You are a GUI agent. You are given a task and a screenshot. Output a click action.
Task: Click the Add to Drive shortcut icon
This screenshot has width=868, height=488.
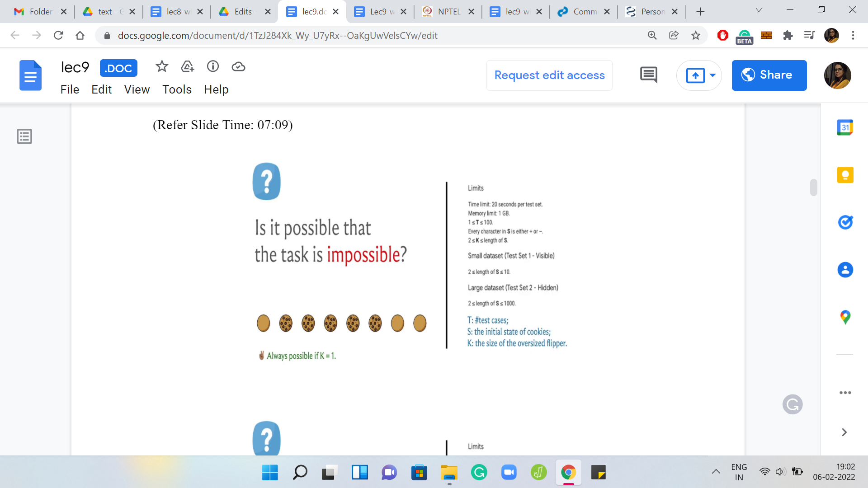point(187,67)
